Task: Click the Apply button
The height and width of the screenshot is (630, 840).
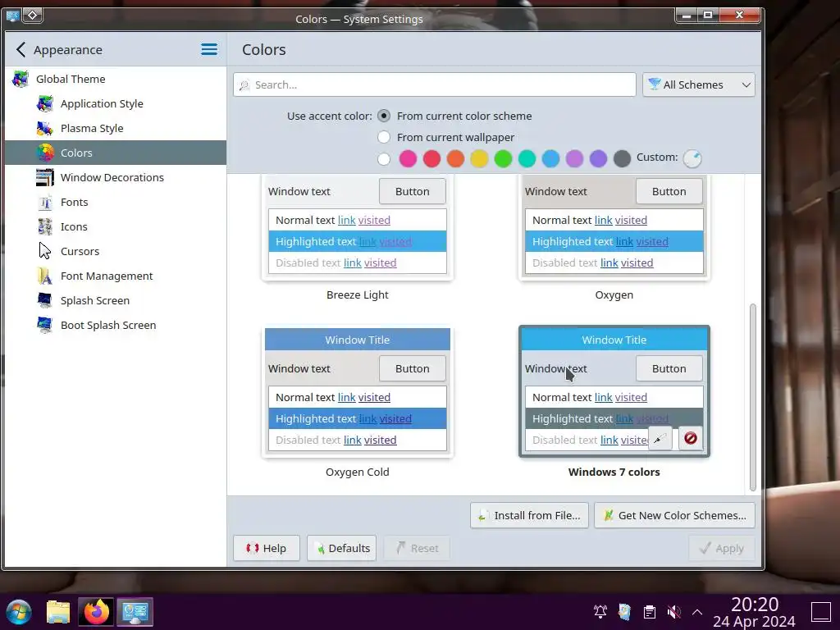Action: point(722,549)
